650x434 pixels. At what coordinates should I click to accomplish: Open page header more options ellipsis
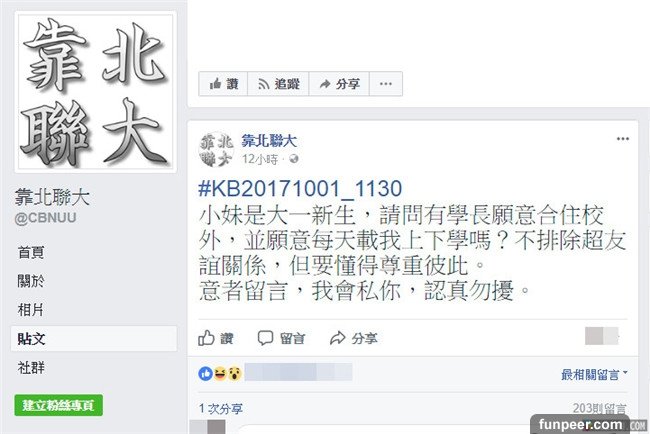pyautogui.click(x=386, y=84)
